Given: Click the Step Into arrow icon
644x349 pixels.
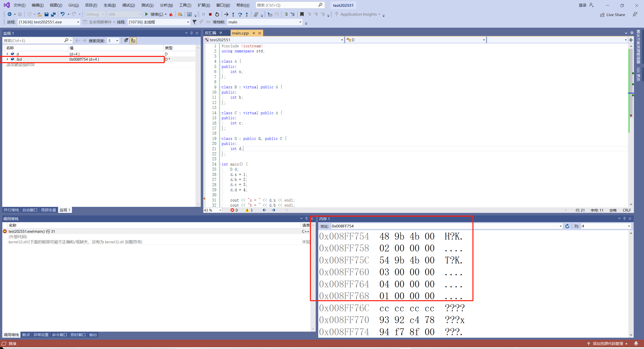Looking at the screenshot, I should pyautogui.click(x=233, y=14).
